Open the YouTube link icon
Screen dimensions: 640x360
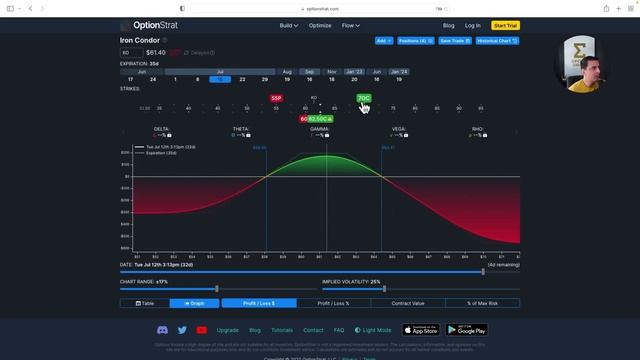(202, 330)
